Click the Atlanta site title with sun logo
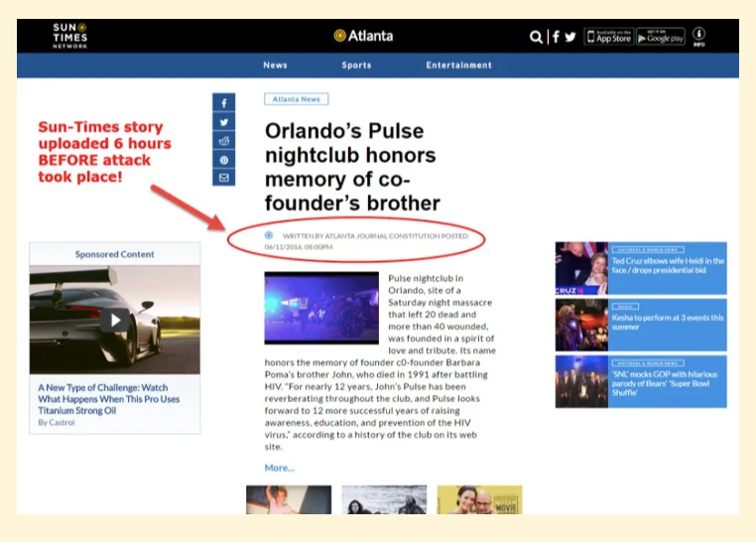This screenshot has width=756, height=549. click(x=363, y=36)
